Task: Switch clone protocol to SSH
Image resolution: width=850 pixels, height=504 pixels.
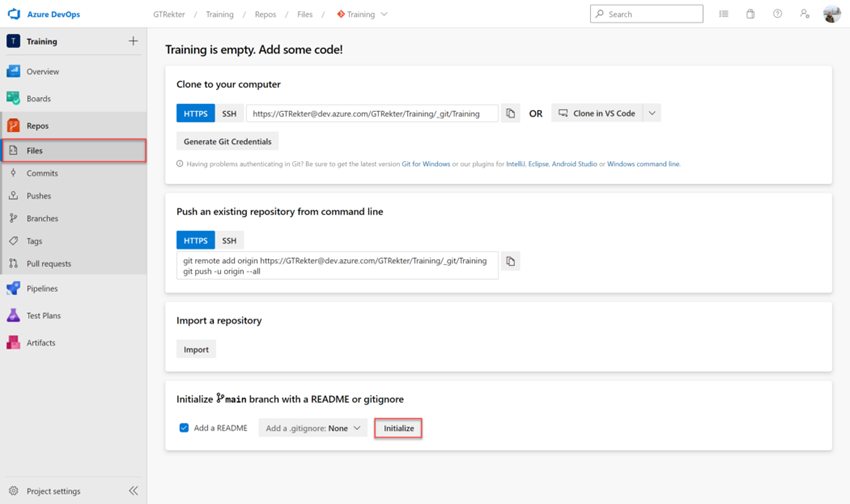Action: tap(229, 114)
